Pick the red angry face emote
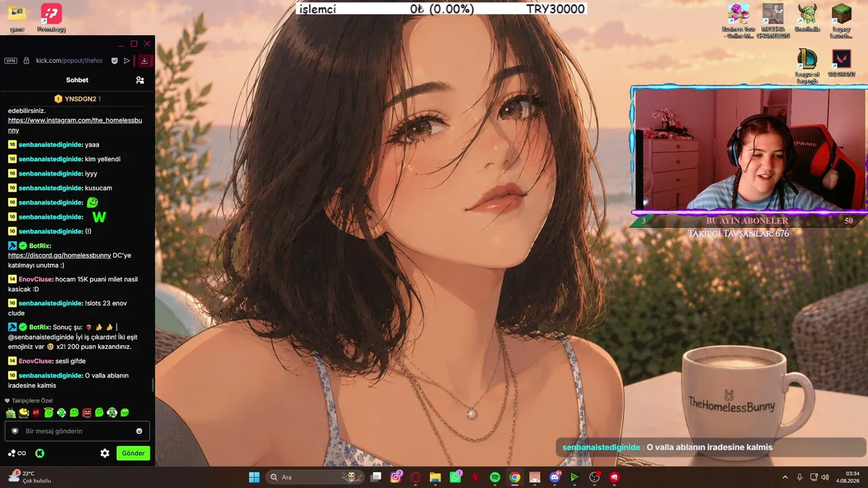868x488 pixels. click(x=87, y=412)
